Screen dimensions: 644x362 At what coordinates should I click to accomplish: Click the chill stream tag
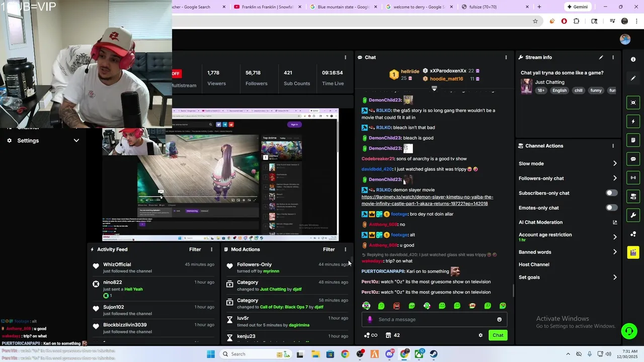click(579, 90)
